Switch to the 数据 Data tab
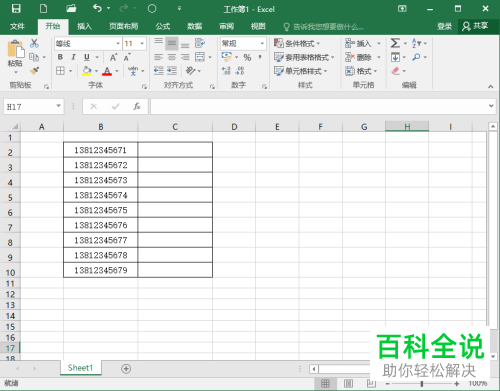The width and height of the screenshot is (500, 391). click(195, 26)
